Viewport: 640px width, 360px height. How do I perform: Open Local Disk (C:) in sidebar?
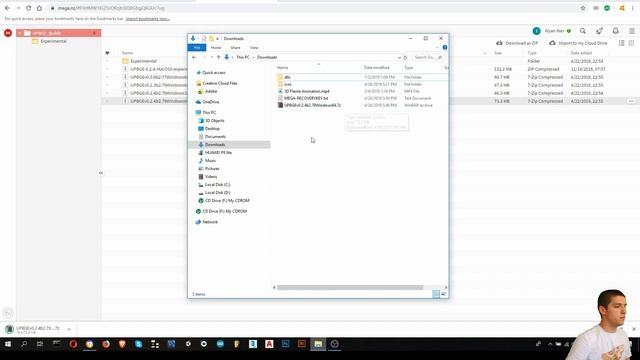[x=217, y=184]
